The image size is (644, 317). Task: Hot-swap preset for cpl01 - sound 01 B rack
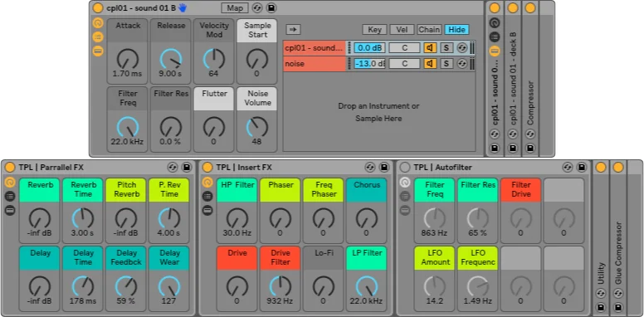pos(257,7)
